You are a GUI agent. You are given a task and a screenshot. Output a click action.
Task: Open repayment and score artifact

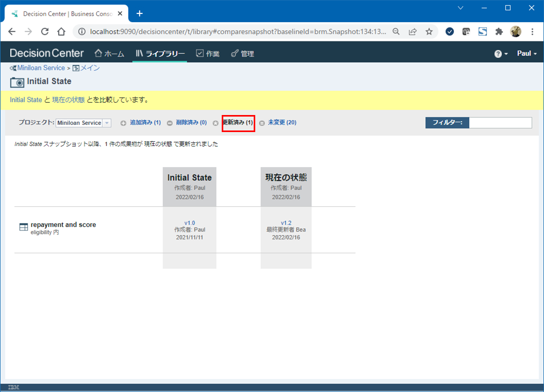pos(63,225)
